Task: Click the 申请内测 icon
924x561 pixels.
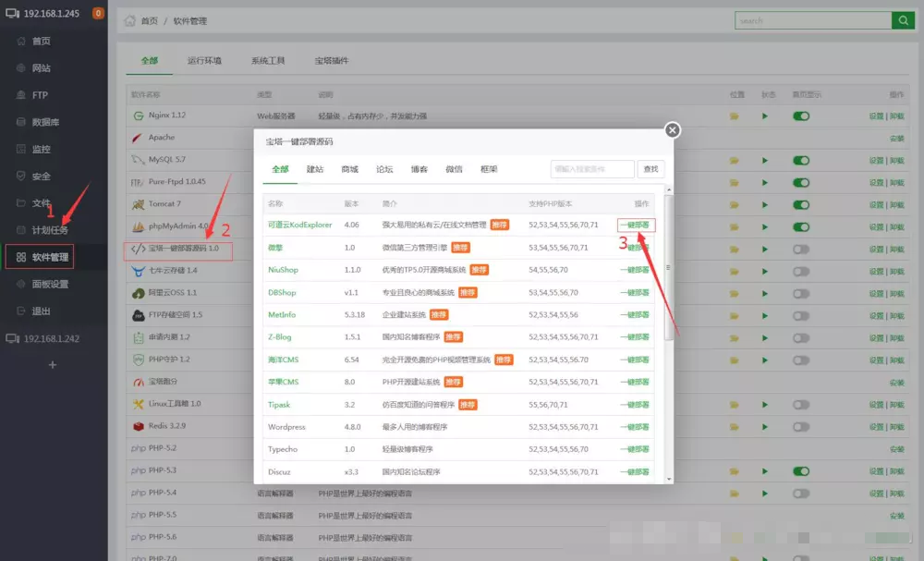Action: point(139,337)
